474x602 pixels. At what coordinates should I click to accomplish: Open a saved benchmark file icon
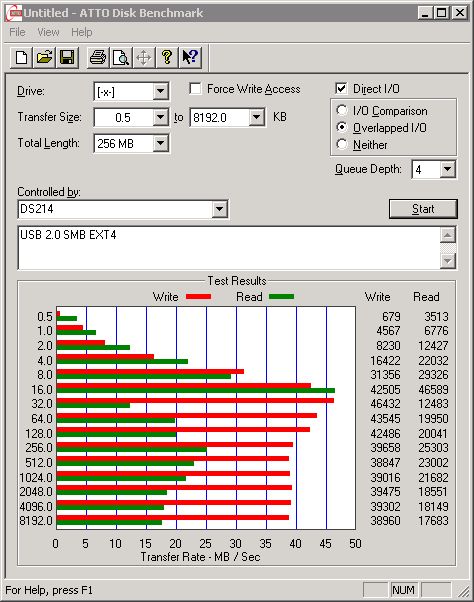44,58
